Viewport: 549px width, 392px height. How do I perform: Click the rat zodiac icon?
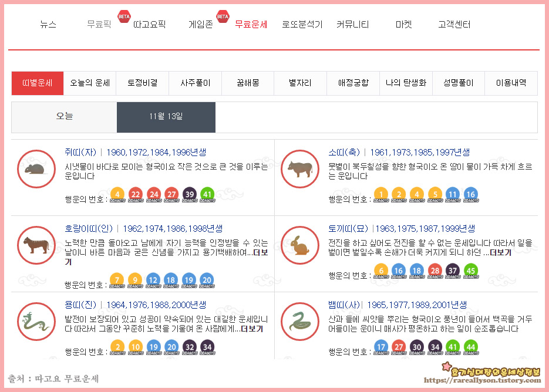[x=36, y=169]
